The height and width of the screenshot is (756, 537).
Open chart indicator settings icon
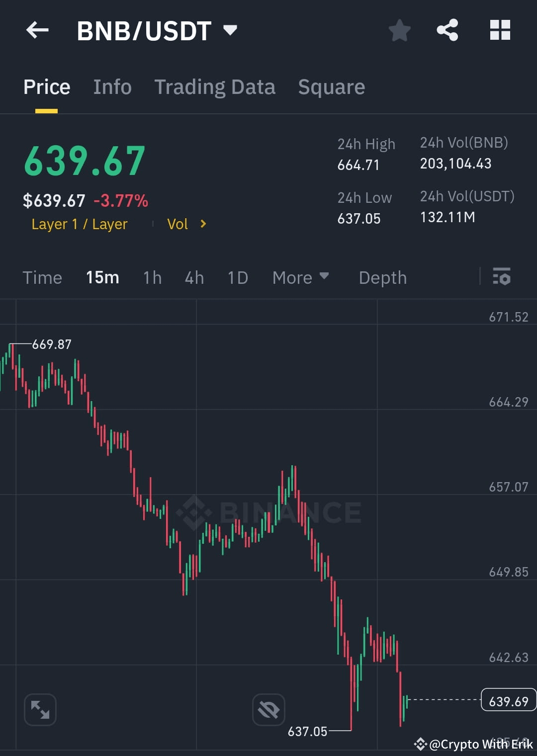click(x=502, y=277)
